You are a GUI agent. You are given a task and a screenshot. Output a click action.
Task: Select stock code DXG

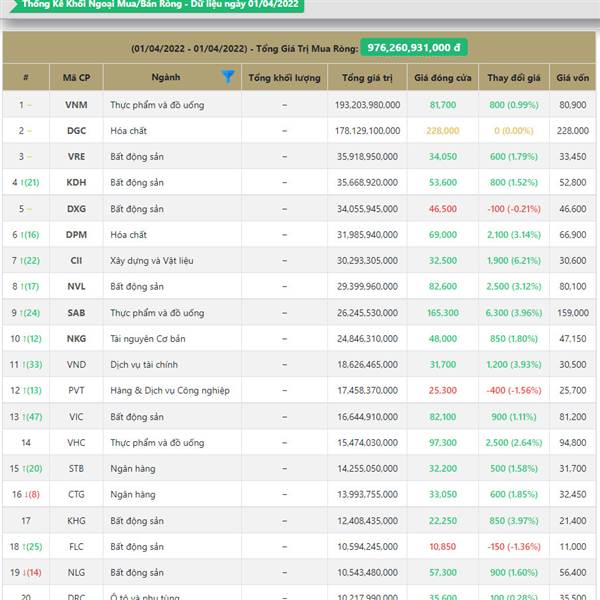(76, 209)
